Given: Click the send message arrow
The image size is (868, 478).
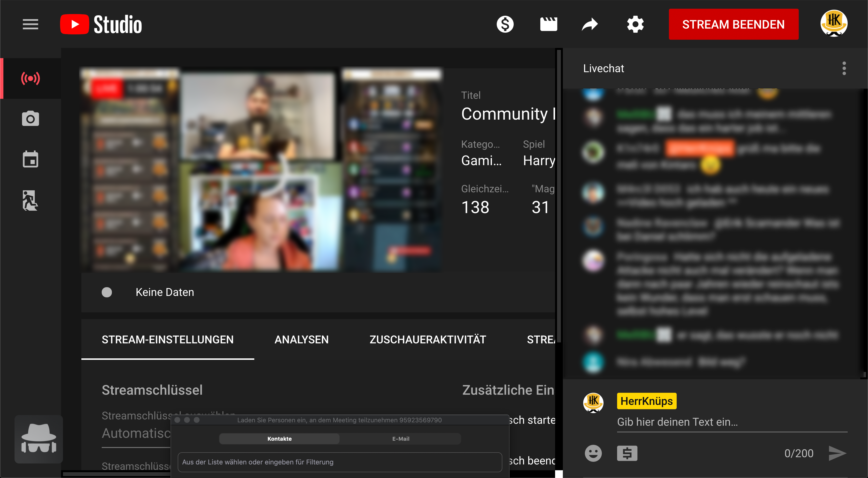Looking at the screenshot, I should point(837,453).
